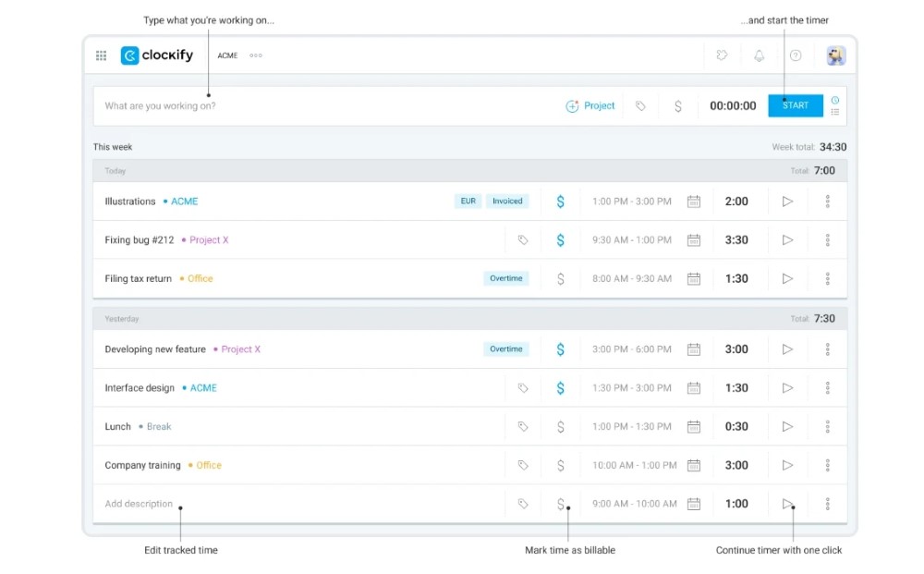The height and width of the screenshot is (574, 924).
Task: Switch to timer mode clock icon
Action: point(835,100)
